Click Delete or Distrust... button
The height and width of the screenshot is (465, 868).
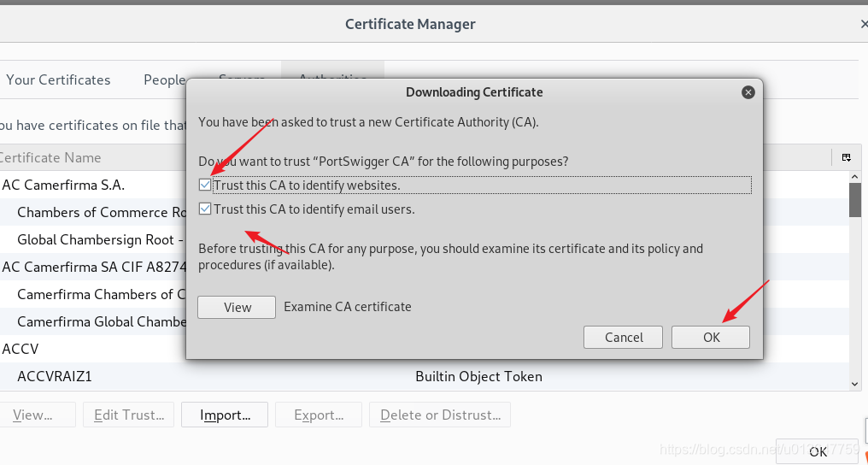pos(440,415)
